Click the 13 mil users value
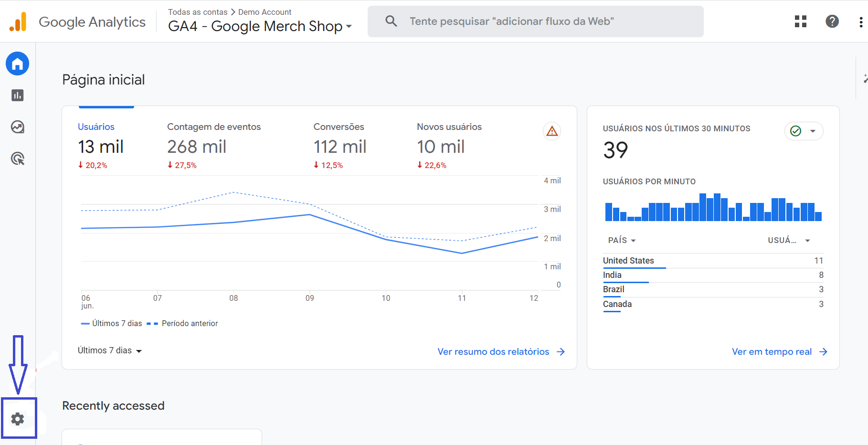 tap(101, 147)
